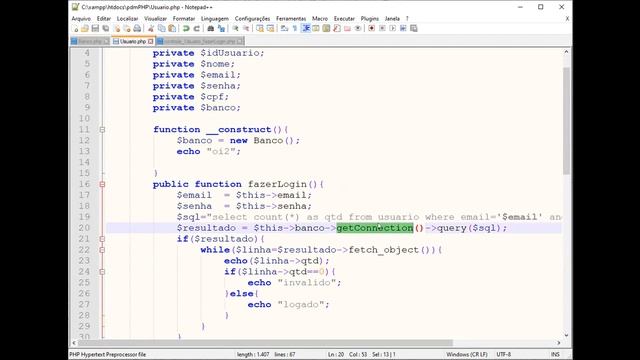
Task: Zoom in using the toolbar magnifier
Action: [x=236, y=28]
